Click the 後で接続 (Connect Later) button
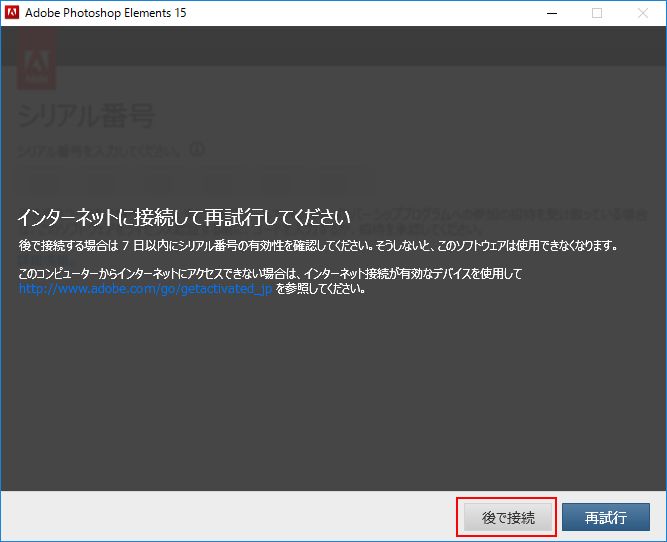Image resolution: width=667 pixels, height=542 pixels. [507, 517]
